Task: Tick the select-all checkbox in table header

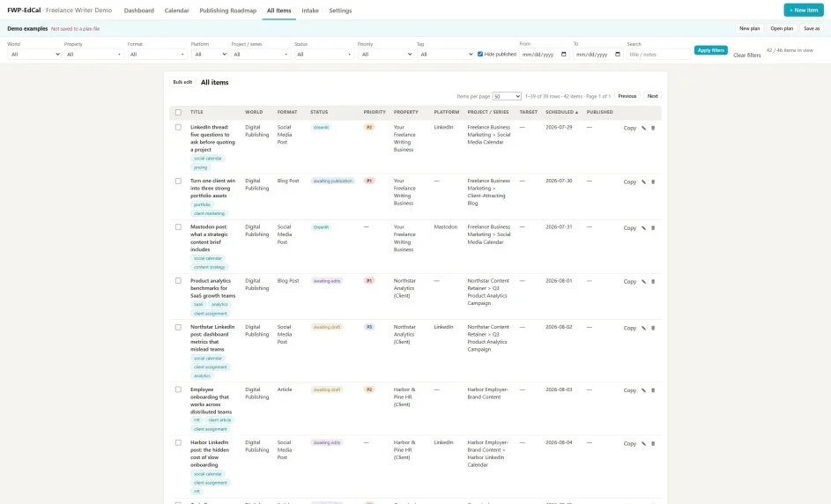Action: (x=178, y=113)
